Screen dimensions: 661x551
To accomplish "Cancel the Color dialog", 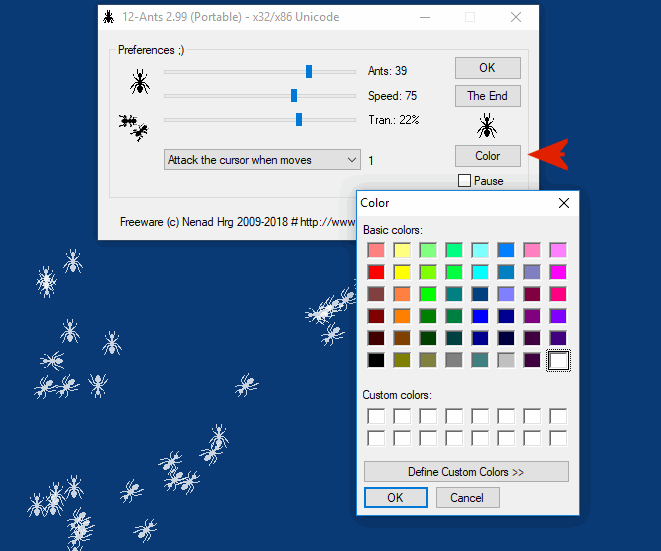I will point(467,497).
